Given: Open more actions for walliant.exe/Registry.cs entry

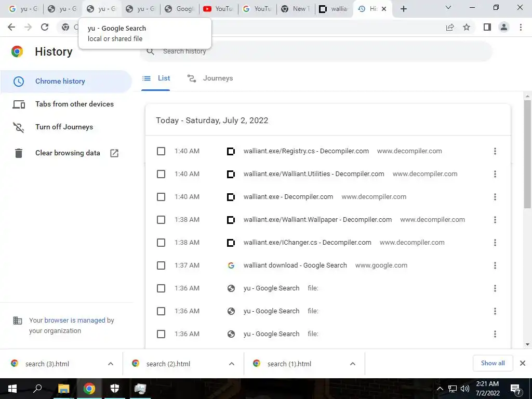Looking at the screenshot, I should 495,151.
